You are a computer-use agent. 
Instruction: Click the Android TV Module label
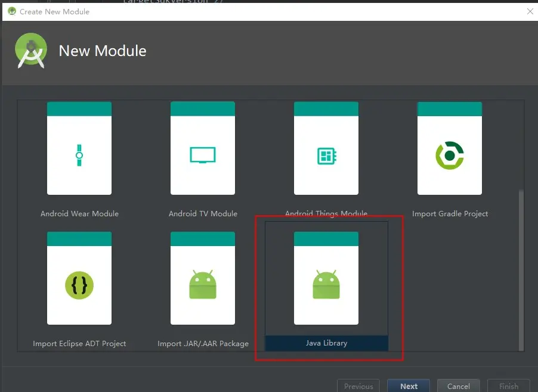tap(203, 213)
